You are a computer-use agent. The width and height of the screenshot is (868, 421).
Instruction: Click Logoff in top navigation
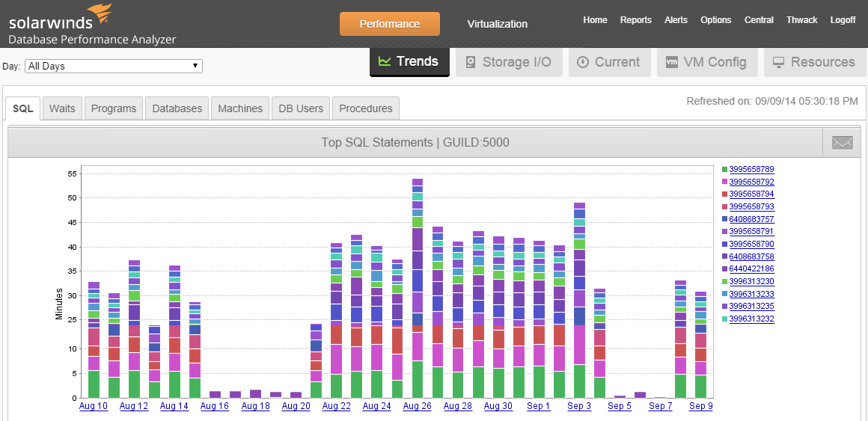pyautogui.click(x=843, y=20)
